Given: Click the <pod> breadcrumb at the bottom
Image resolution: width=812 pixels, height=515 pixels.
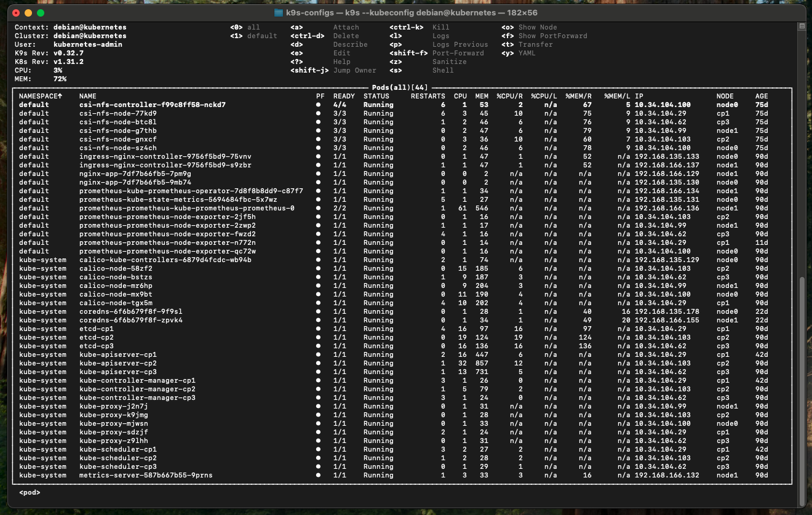Looking at the screenshot, I should 30,492.
